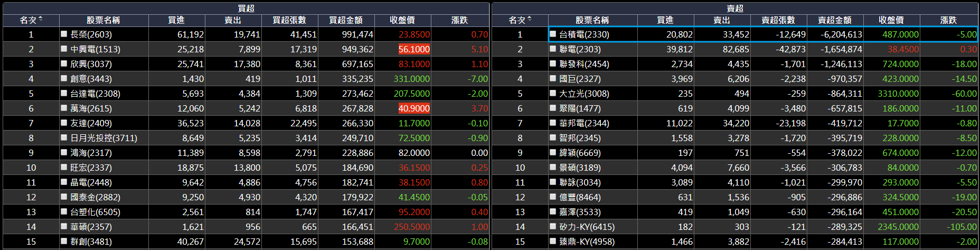Tick the 國泰金(2882) checkbox

(64, 197)
